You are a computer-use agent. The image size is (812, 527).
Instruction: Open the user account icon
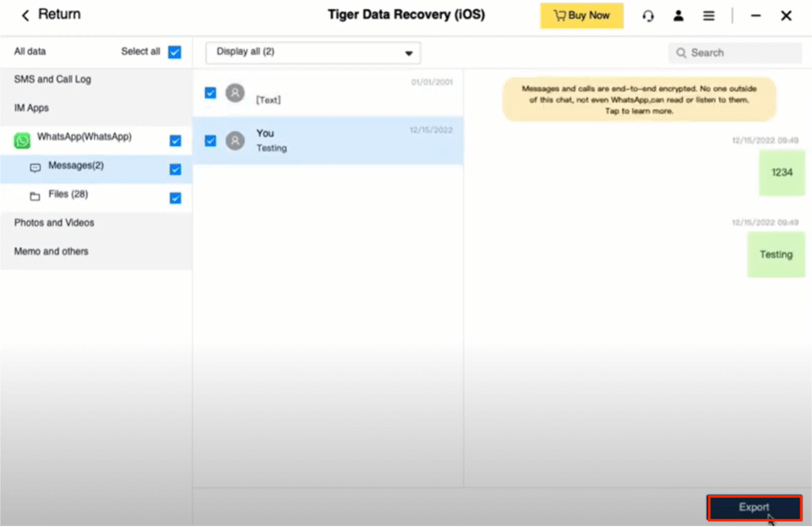click(678, 16)
